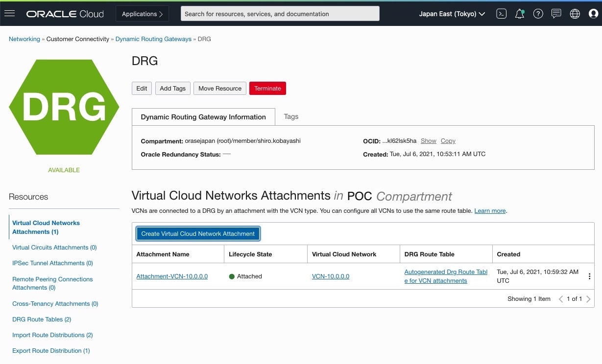This screenshot has width=602, height=364.
Task: Open VCN-10.0.0.0 network link
Action: (331, 276)
